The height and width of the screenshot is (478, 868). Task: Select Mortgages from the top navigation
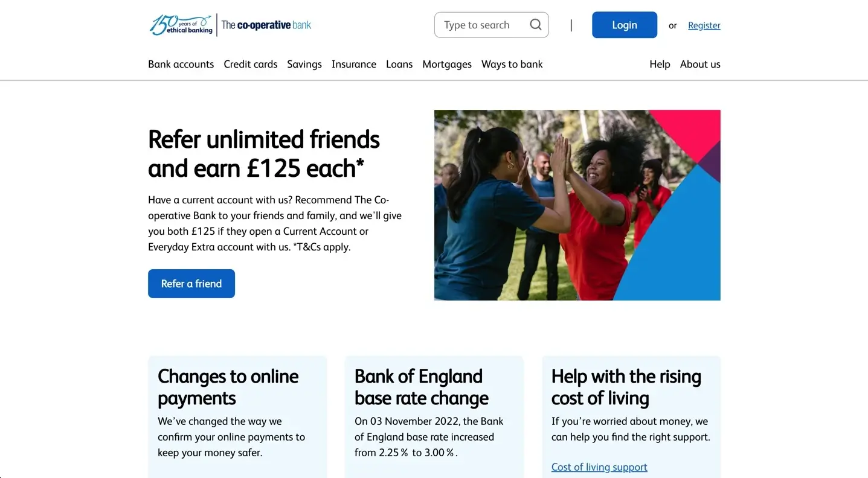click(x=446, y=64)
